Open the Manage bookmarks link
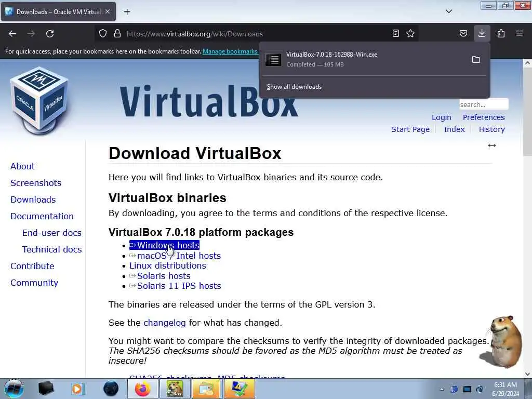Image resolution: width=532 pixels, height=399 pixels. (x=230, y=51)
